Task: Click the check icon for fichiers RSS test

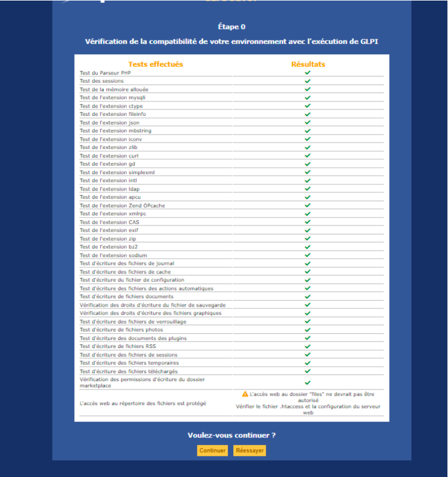Action: point(308,346)
